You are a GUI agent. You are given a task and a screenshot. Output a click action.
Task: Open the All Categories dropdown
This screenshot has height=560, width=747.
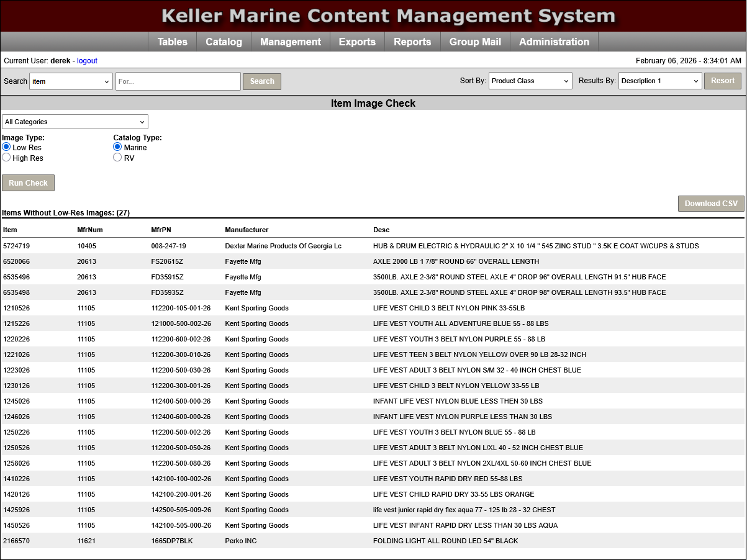point(75,122)
